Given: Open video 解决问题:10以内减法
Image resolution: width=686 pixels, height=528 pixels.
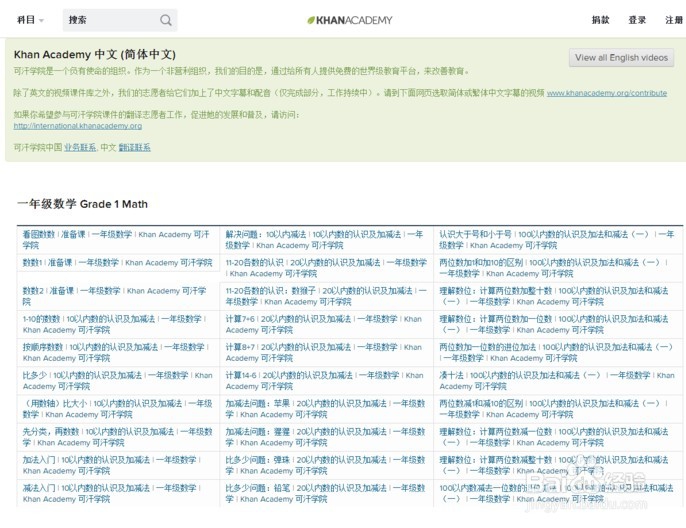Looking at the screenshot, I should [x=324, y=240].
